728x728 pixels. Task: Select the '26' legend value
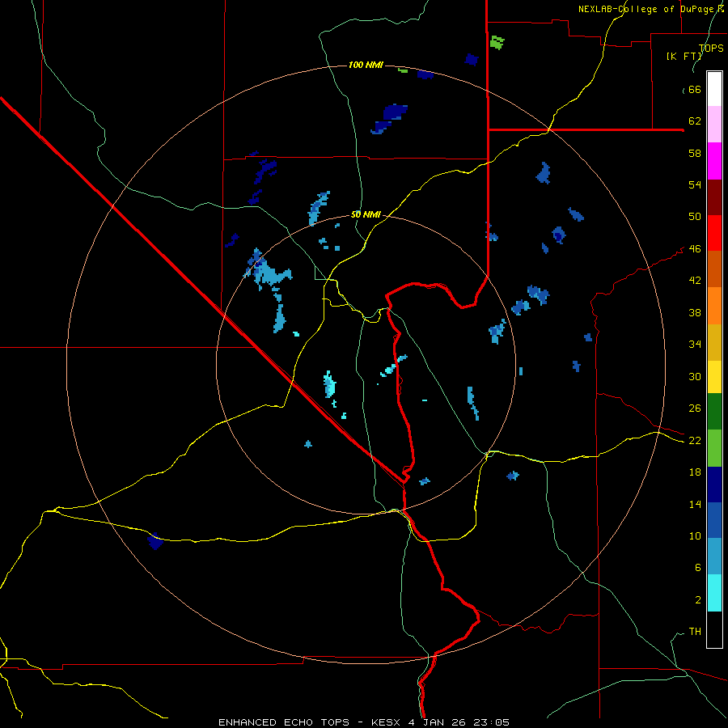coord(695,408)
